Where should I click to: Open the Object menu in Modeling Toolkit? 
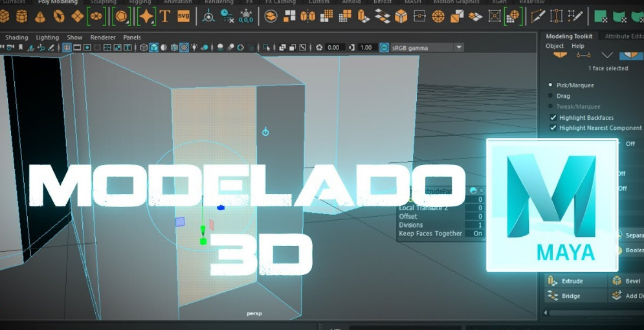point(555,46)
